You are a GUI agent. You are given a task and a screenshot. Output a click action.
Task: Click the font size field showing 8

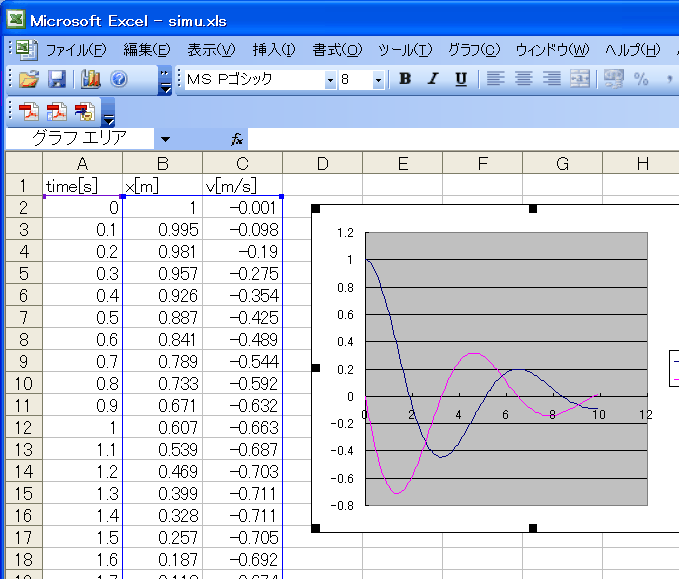pos(356,80)
